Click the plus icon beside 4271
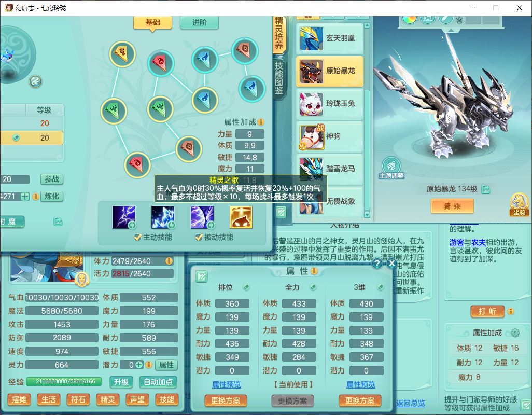The height and width of the screenshot is (415, 532). pos(25,197)
